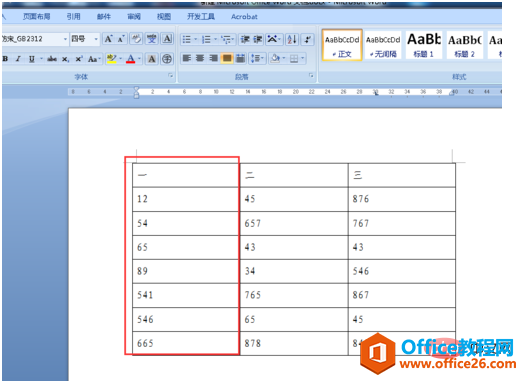Apply the 无间隔 style
This screenshot has width=523, height=381.
(x=383, y=45)
